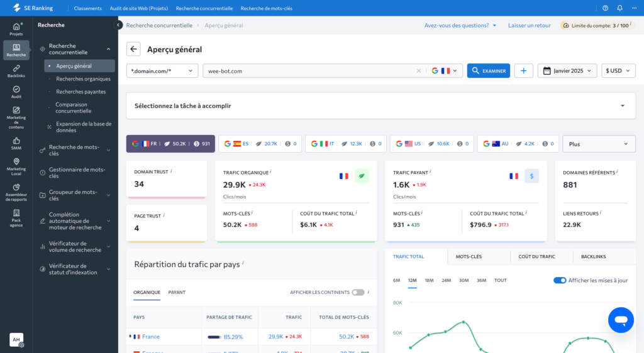Open Marketing de contenu sidebar icon
The width and height of the screenshot is (644, 353).
pos(16,117)
